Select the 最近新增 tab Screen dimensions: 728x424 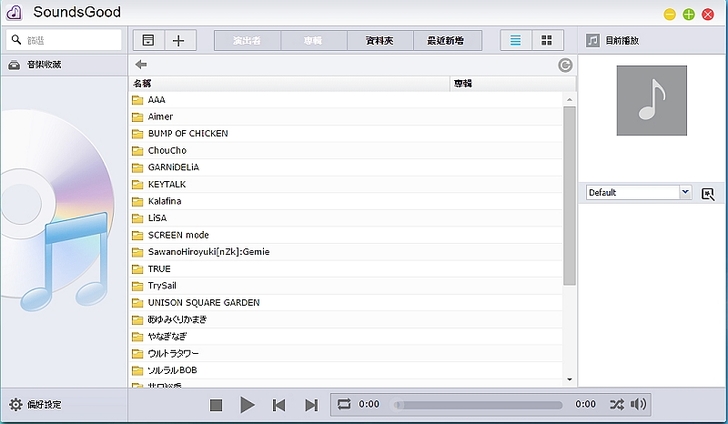[x=447, y=40]
